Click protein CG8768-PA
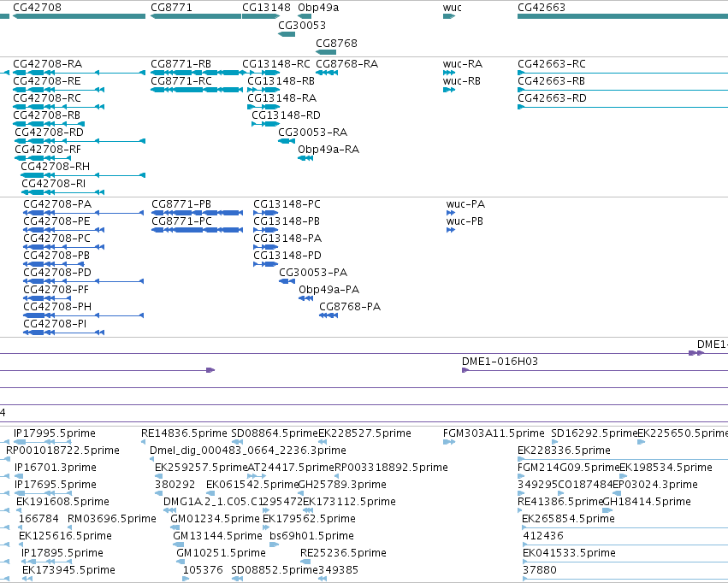 click(350, 307)
